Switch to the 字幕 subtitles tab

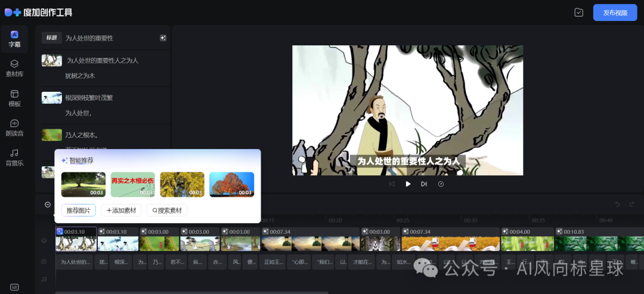tap(14, 39)
